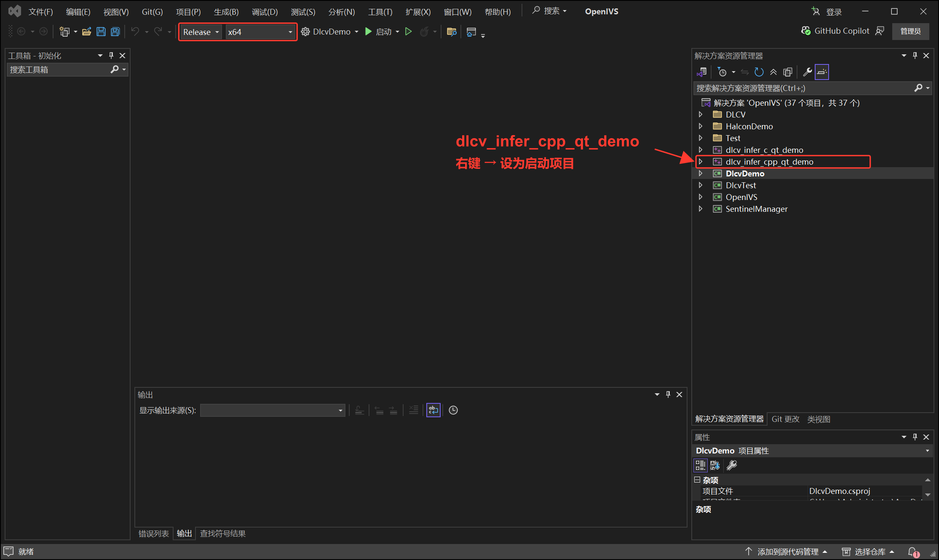Pin the Toolbox panel
939x560 pixels.
point(111,56)
